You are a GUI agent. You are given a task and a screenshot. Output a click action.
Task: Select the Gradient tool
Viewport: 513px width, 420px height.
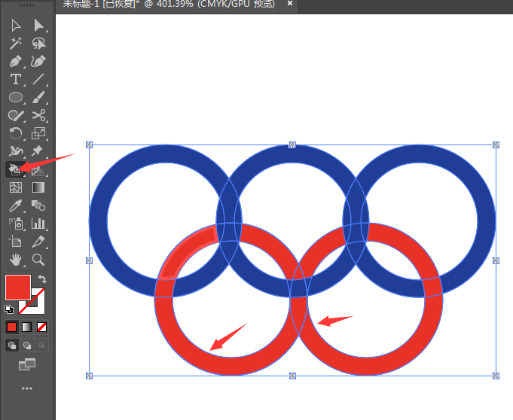pos(38,187)
